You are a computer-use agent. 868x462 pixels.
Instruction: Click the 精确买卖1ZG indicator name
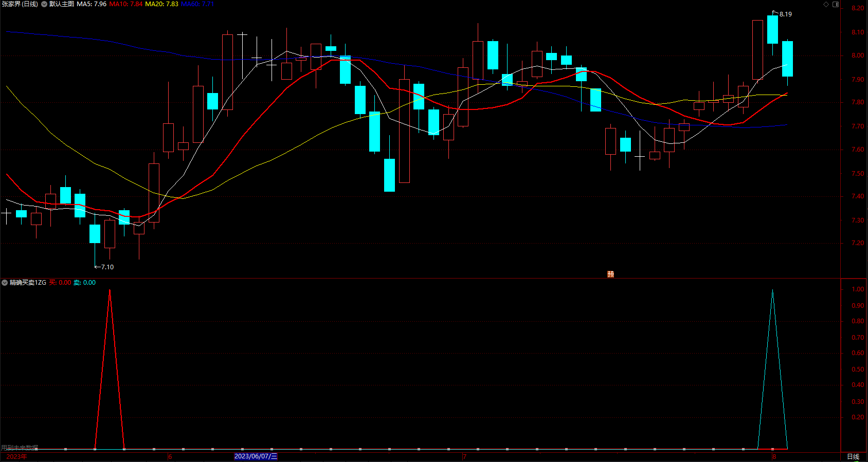point(28,283)
